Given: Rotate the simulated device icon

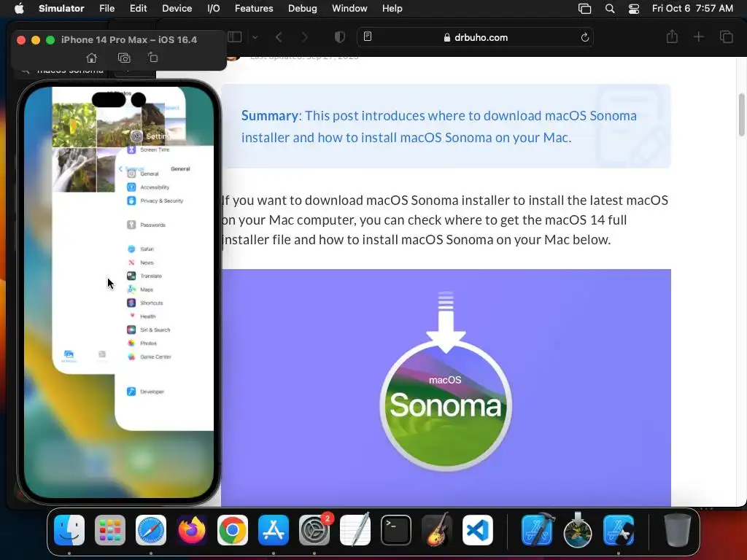Looking at the screenshot, I should pos(153,58).
